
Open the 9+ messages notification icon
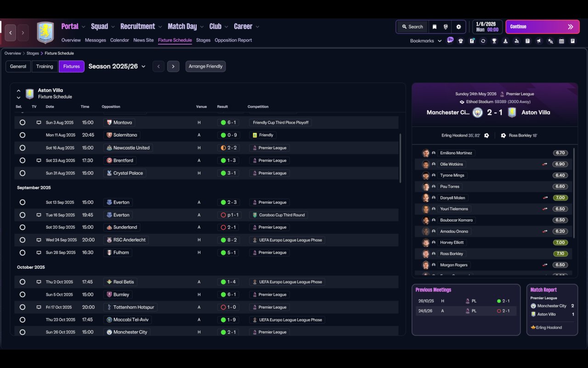(x=450, y=40)
